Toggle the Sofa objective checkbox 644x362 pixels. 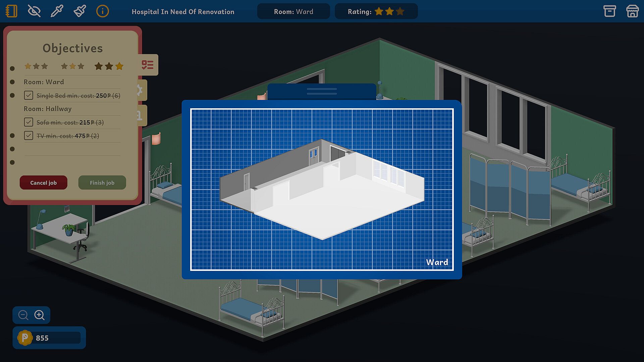coord(29,122)
